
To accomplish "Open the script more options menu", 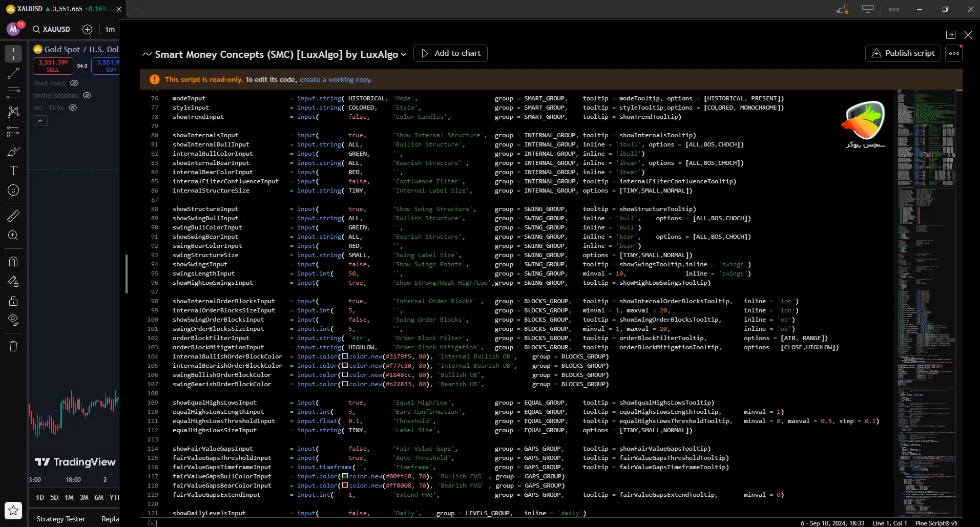I will (954, 53).
